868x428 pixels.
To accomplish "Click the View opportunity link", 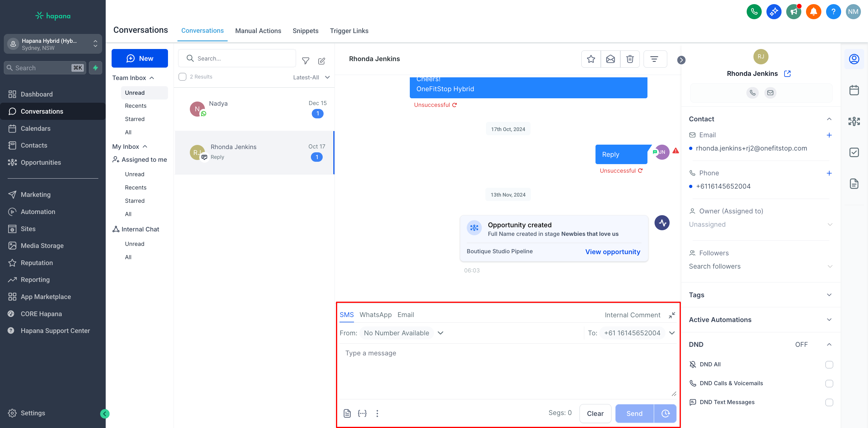I will pyautogui.click(x=612, y=252).
